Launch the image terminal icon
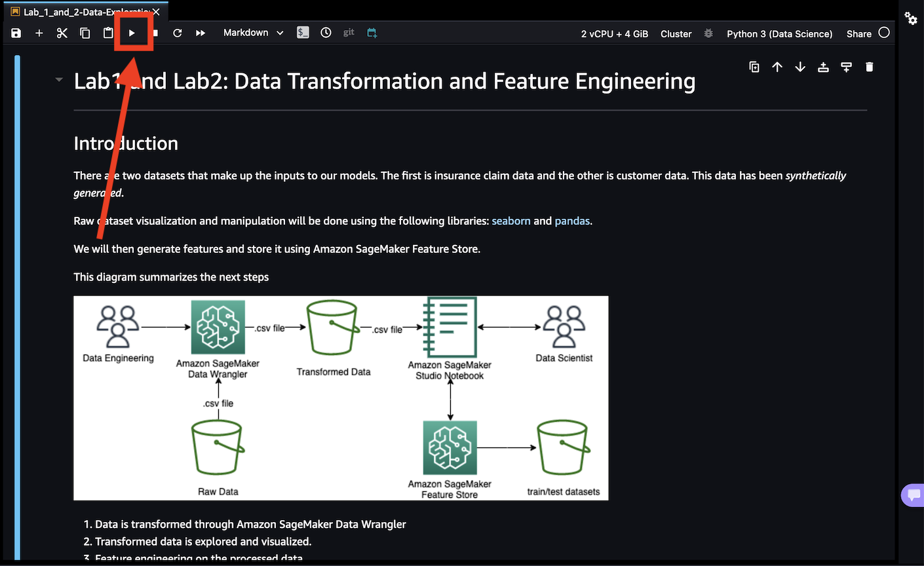The width and height of the screenshot is (924, 566). (x=303, y=33)
